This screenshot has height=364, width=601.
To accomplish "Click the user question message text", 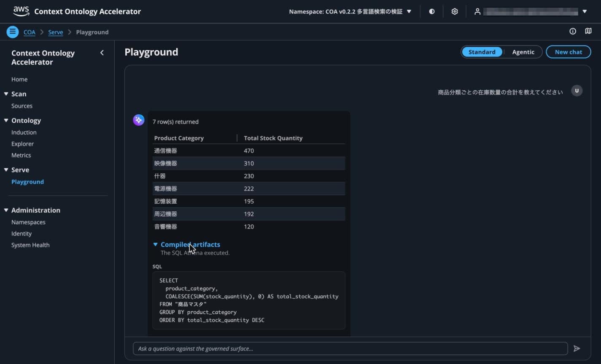I will [500, 92].
